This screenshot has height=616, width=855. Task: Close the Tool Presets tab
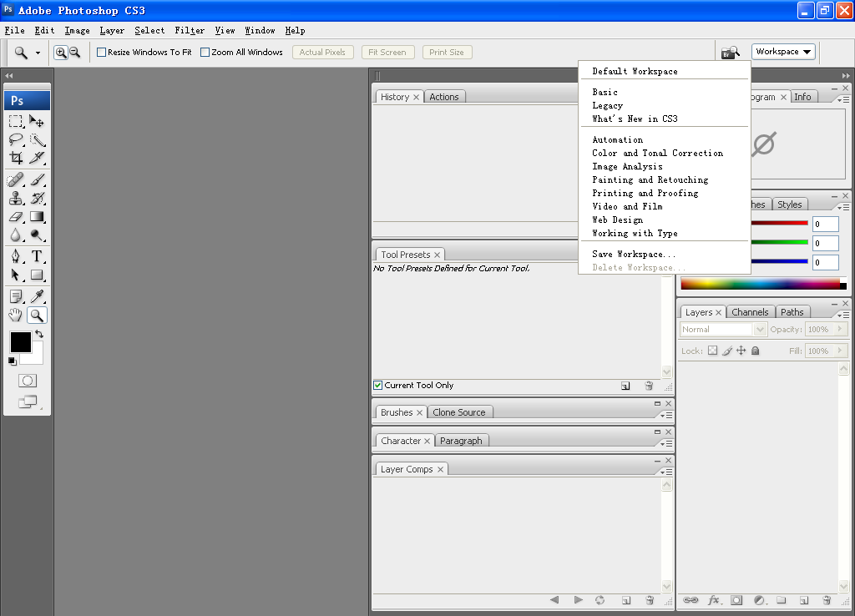(x=437, y=255)
